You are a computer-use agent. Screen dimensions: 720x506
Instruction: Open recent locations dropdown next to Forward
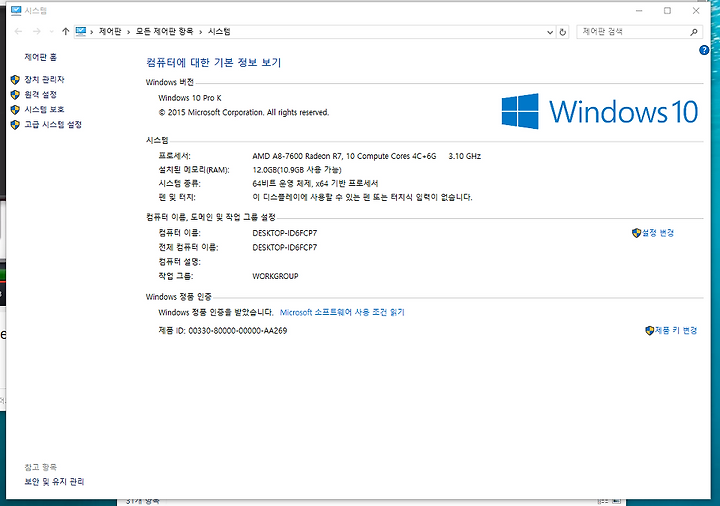pos(51,32)
